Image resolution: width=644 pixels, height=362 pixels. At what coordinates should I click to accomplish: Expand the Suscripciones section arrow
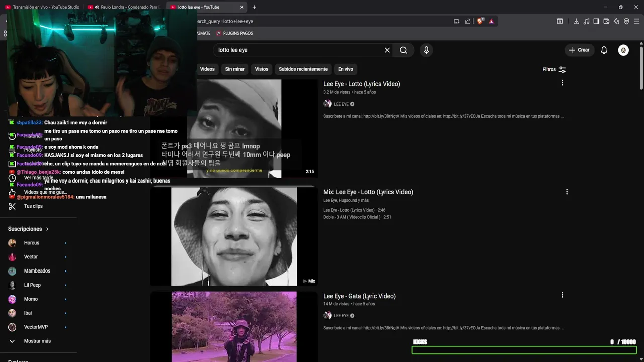pyautogui.click(x=47, y=229)
